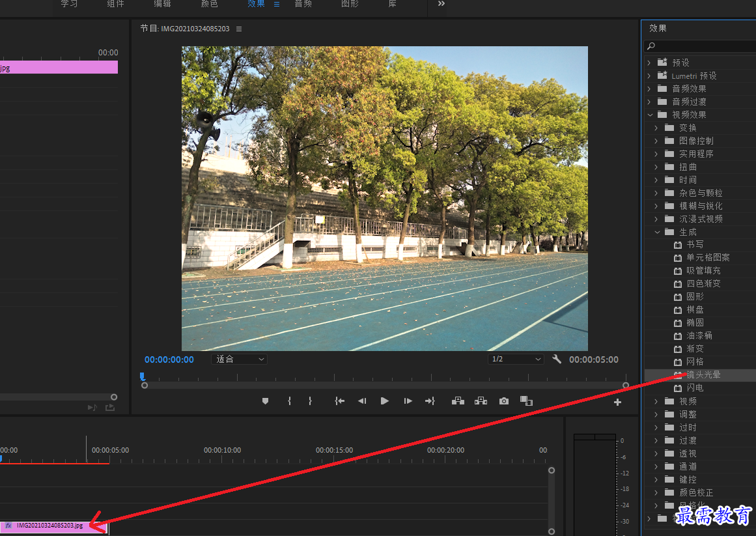Expand the Lumetri 预设 folder
The image size is (756, 536).
coord(649,76)
